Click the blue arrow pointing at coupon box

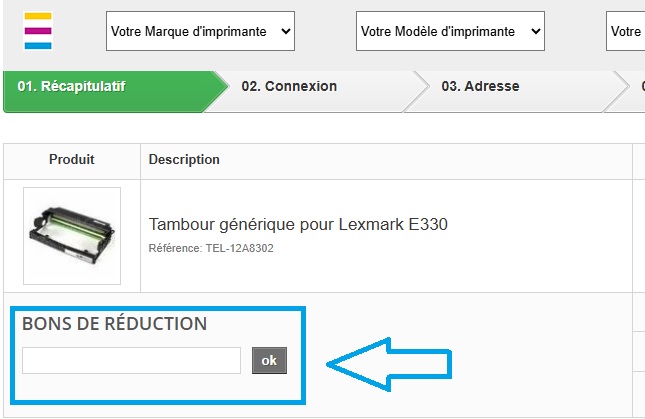point(391,365)
